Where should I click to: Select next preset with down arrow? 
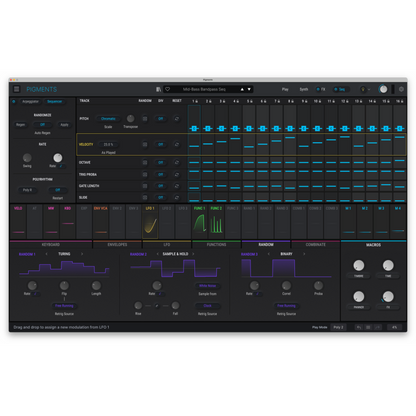coord(249,89)
